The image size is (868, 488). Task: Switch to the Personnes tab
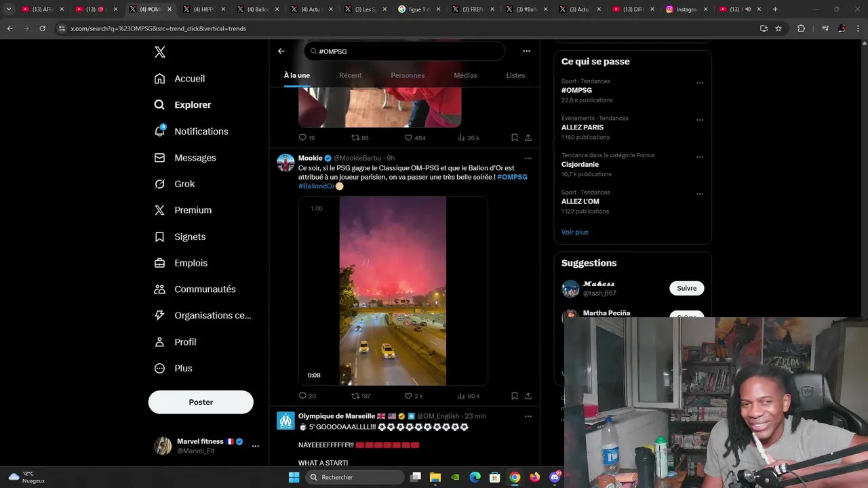coord(408,75)
